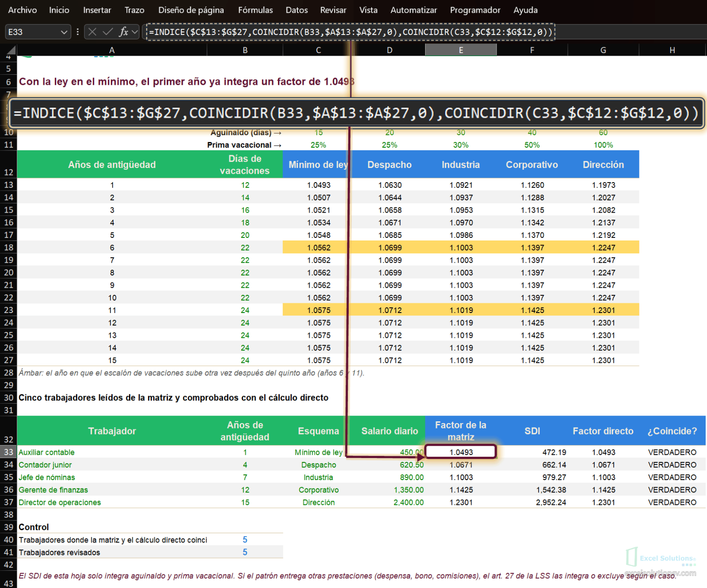Select row 33 header
Screen dimensions: 707x588
point(8,452)
